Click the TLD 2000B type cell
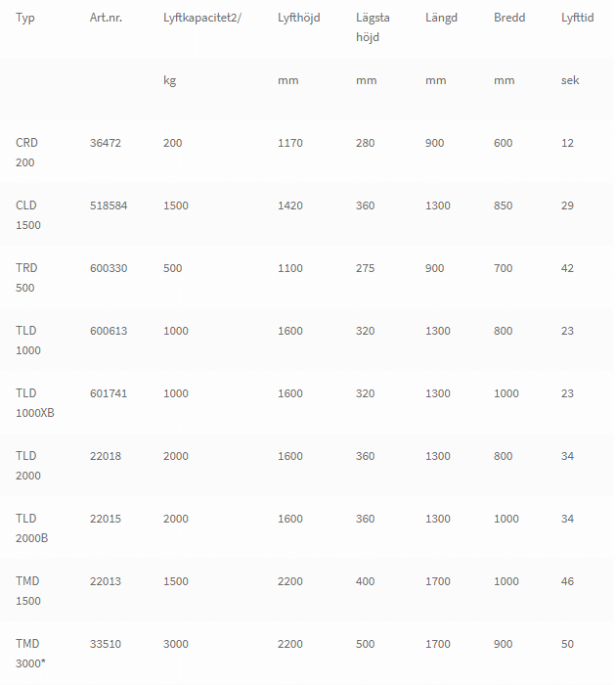This screenshot has height=685, width=616. coord(32,528)
